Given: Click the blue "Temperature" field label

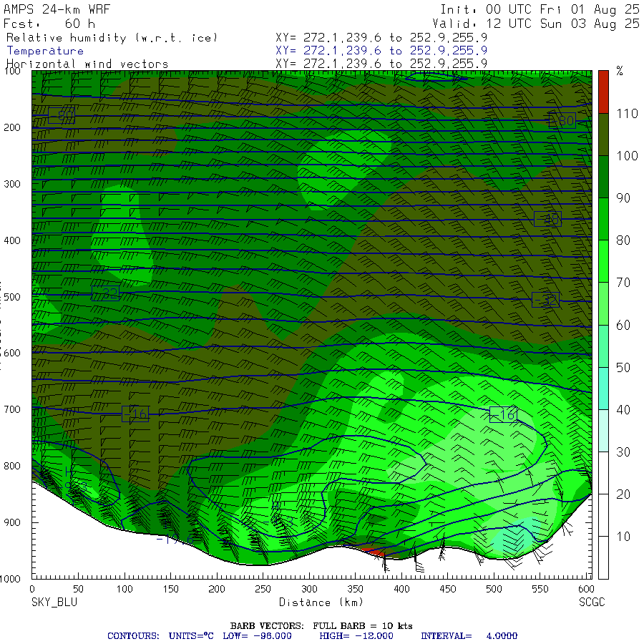Looking at the screenshot, I should coord(45,51).
